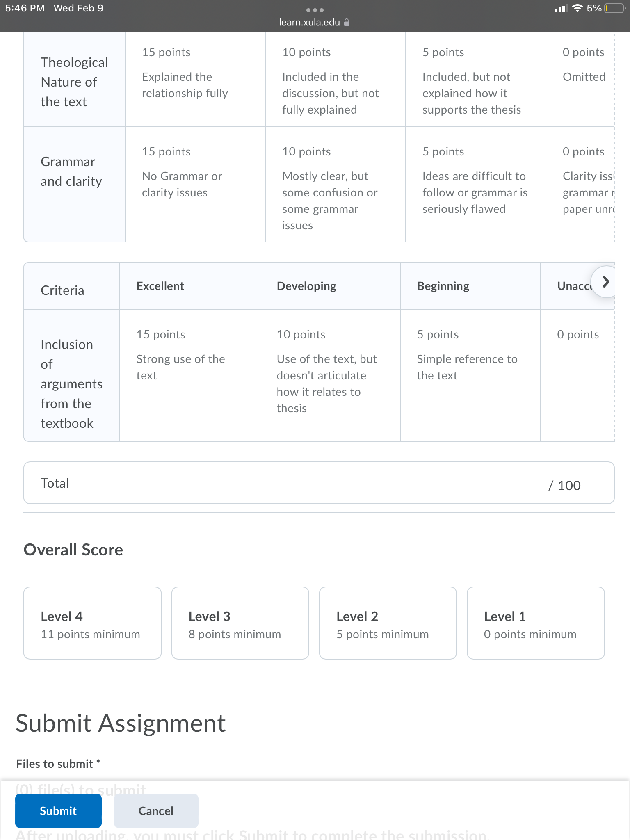Viewport: 630px width, 840px height.
Task: Select the Level 4 overall score card
Action: (92, 623)
